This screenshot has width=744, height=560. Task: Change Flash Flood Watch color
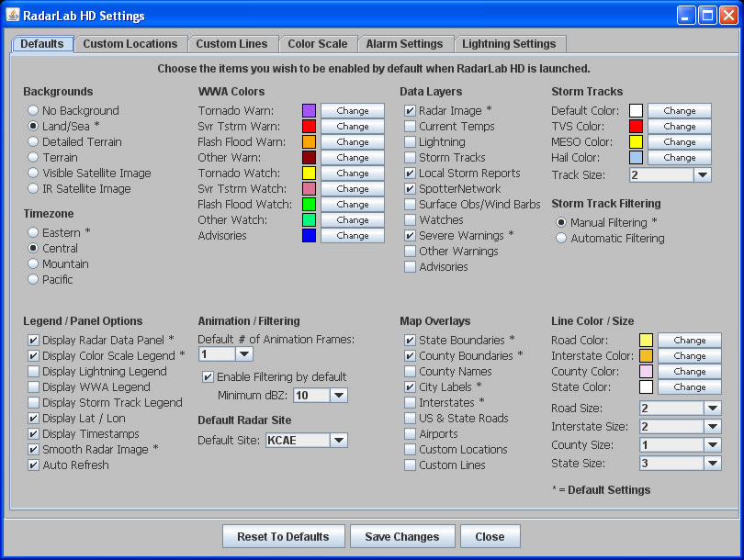(353, 205)
